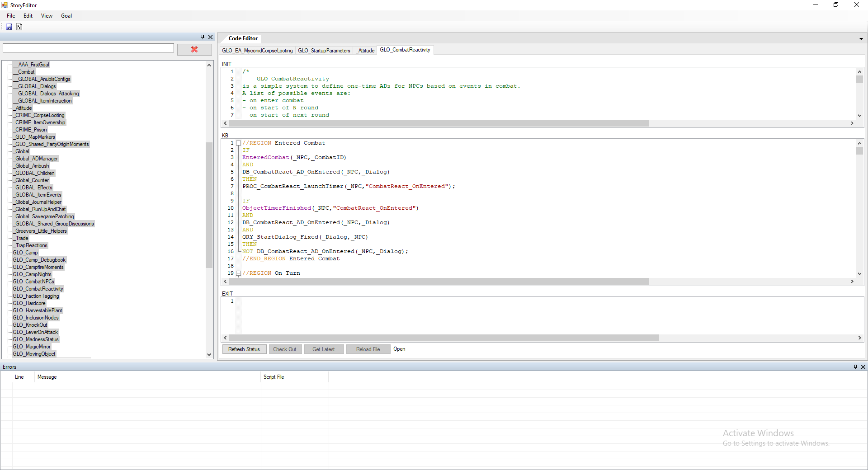Switch to GLO_StartupParameters tab
Screen dimensions: 868x470
pos(324,51)
